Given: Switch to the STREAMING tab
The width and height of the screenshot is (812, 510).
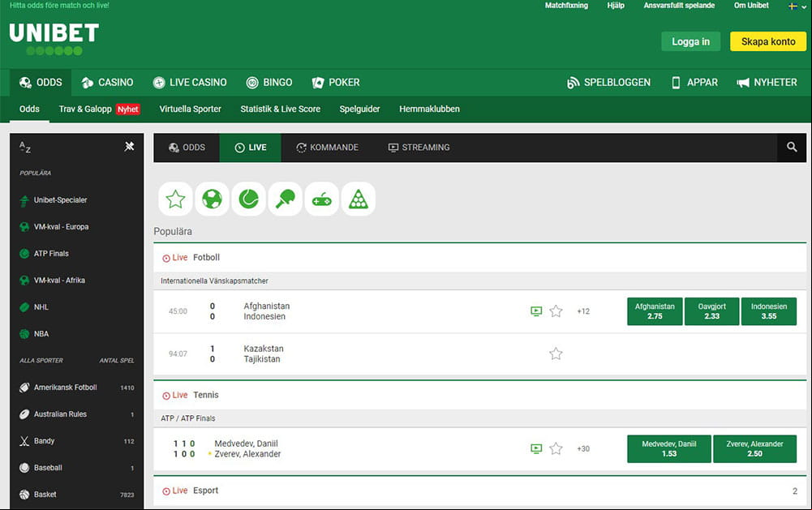Looking at the screenshot, I should tap(419, 148).
